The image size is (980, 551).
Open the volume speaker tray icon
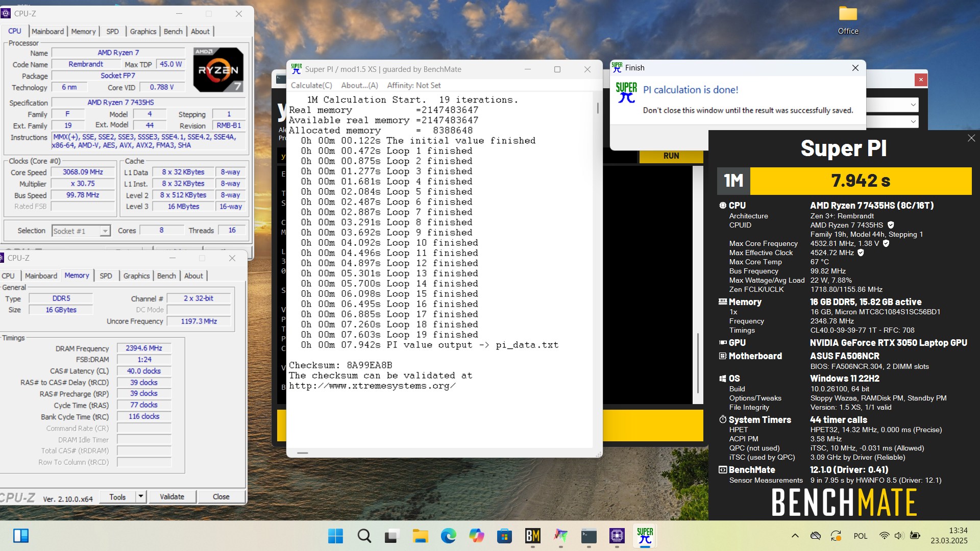[x=899, y=536]
